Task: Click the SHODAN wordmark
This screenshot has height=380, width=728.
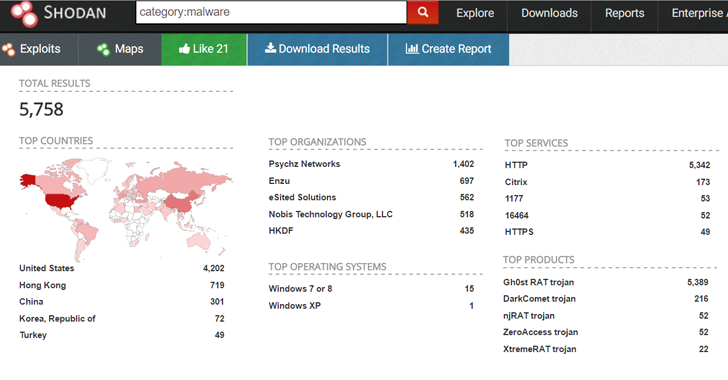Action: tap(75, 13)
